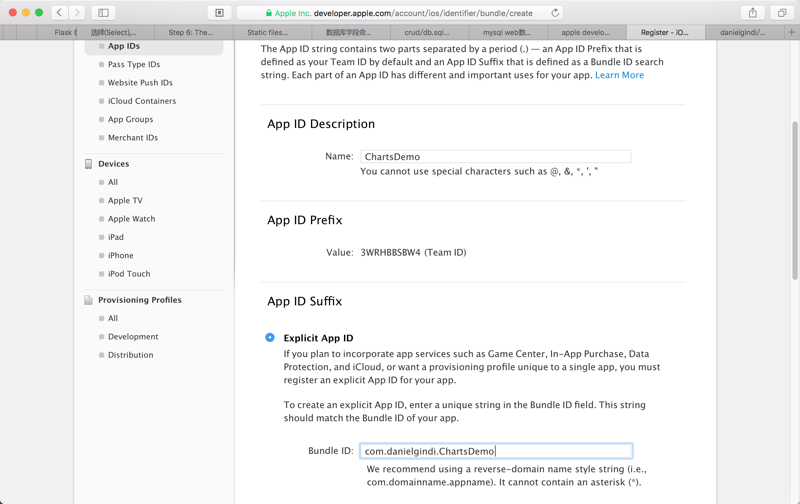Screen dimensions: 800x504
Task: Select App Groups in the sidebar
Action: click(x=130, y=119)
